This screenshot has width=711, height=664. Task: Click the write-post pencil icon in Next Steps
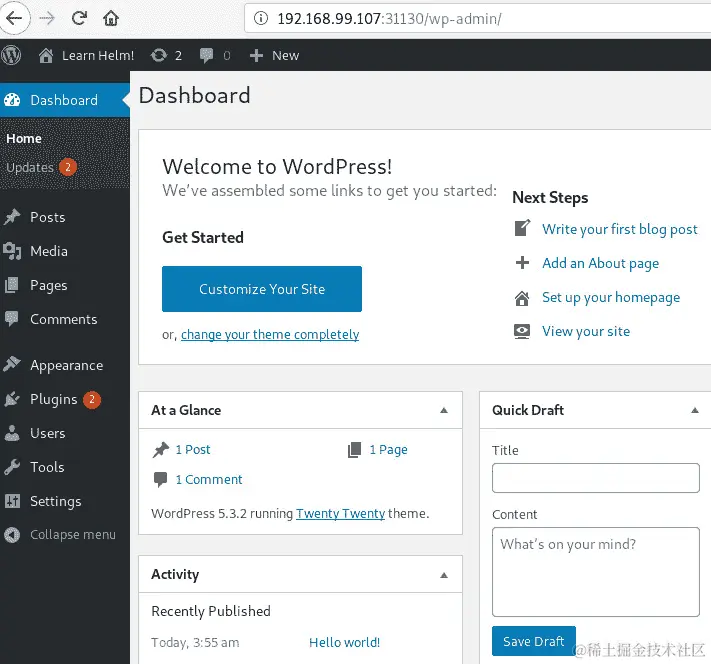coord(522,228)
